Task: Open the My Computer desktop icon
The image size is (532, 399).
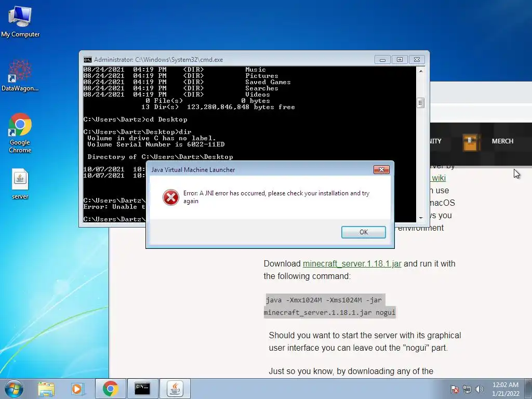Action: click(x=20, y=22)
